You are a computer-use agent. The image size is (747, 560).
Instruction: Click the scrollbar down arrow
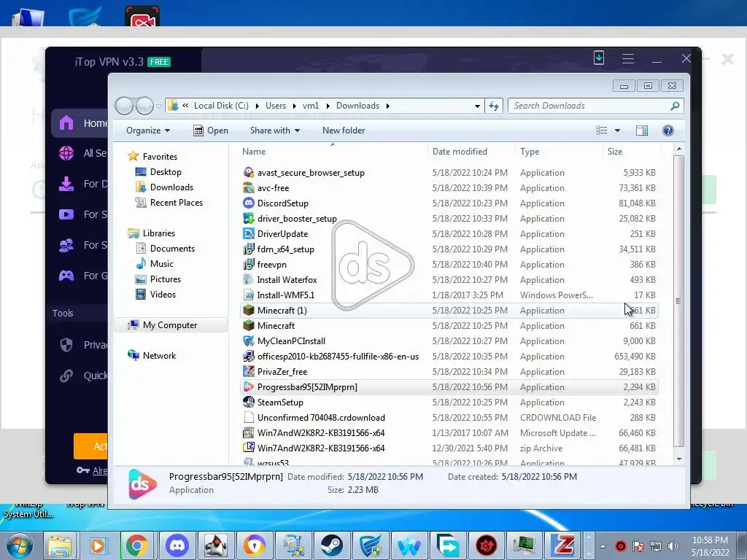click(x=679, y=459)
